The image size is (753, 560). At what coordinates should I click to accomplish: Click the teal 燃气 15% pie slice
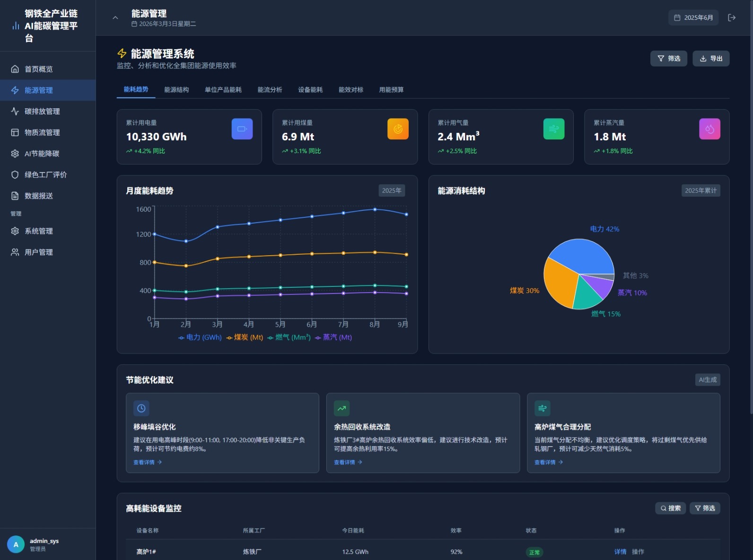(587, 295)
